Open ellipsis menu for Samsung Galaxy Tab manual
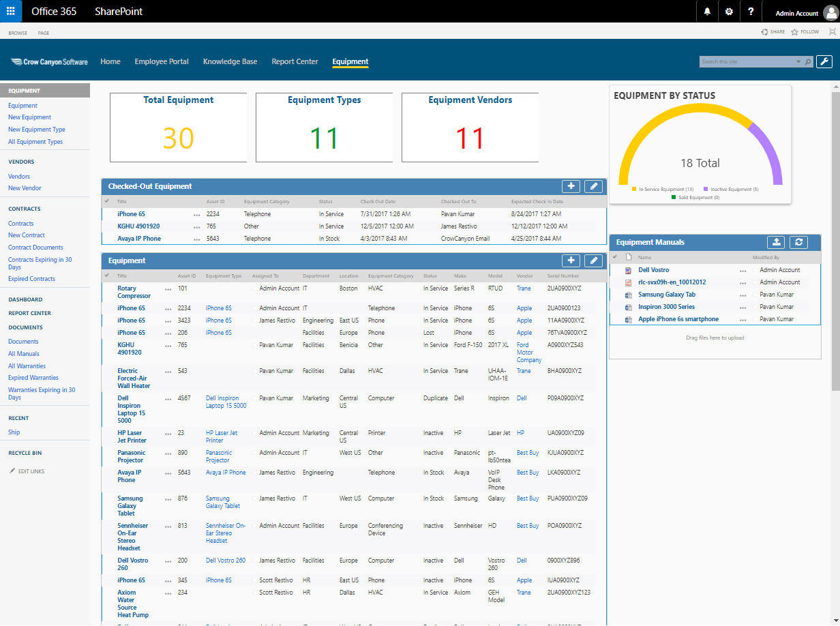Viewport: 840px width, 626px height. click(743, 295)
